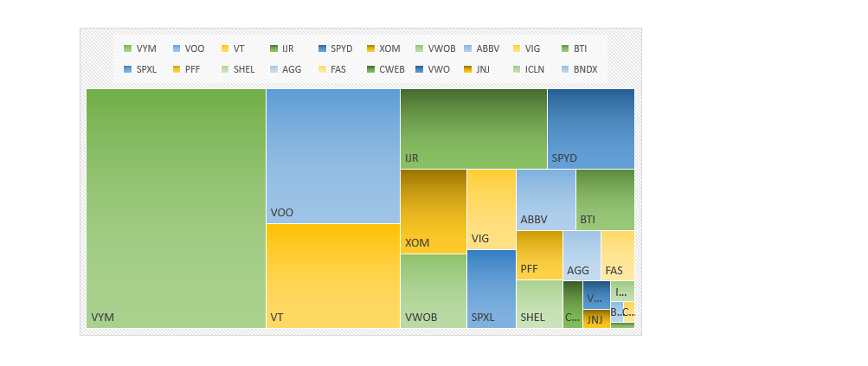This screenshot has width=868, height=366.
Task: Click the PFF treemap block
Action: coord(538,254)
